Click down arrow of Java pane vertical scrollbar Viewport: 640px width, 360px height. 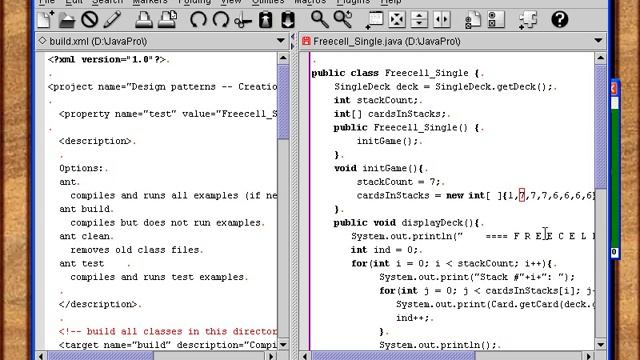click(x=600, y=344)
